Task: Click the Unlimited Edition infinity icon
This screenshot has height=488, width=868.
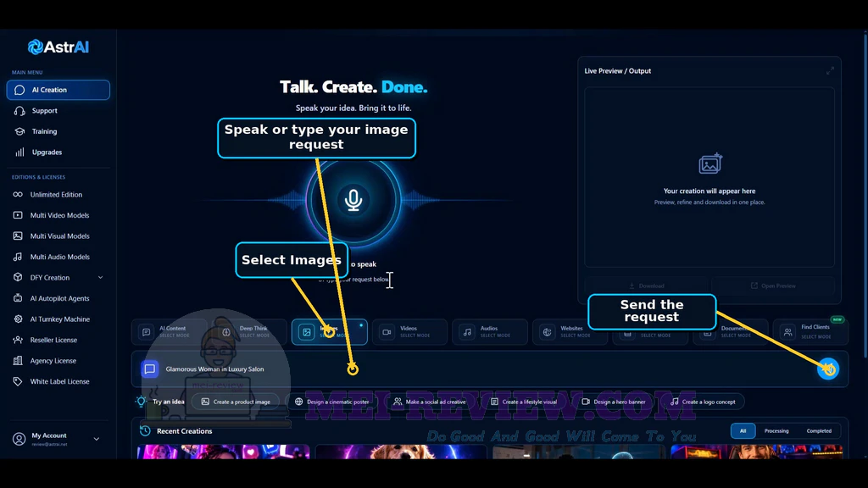Action: pyautogui.click(x=18, y=194)
